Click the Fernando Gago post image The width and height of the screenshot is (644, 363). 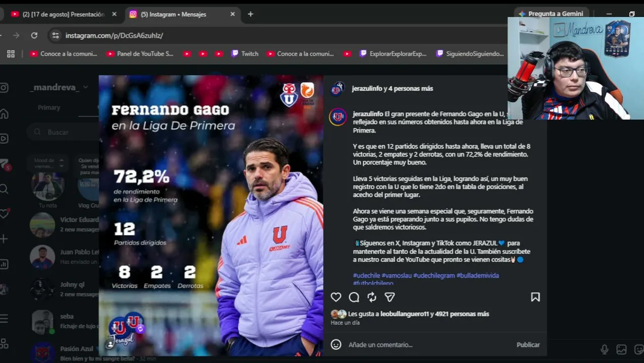pyautogui.click(x=211, y=216)
